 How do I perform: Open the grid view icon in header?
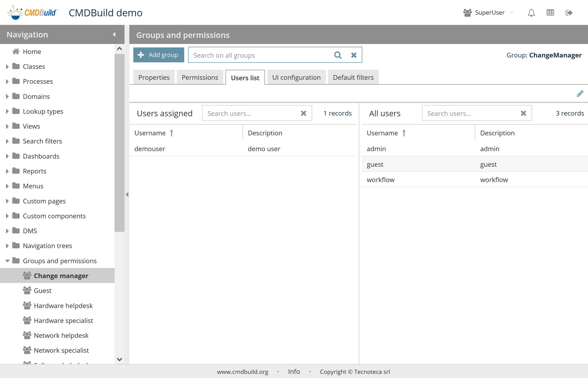click(550, 13)
